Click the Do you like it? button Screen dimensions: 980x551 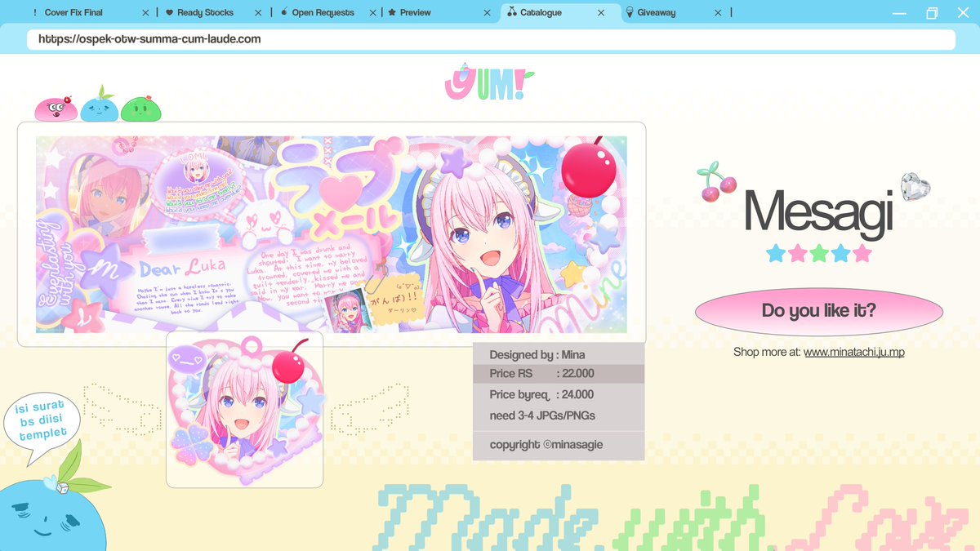click(818, 310)
